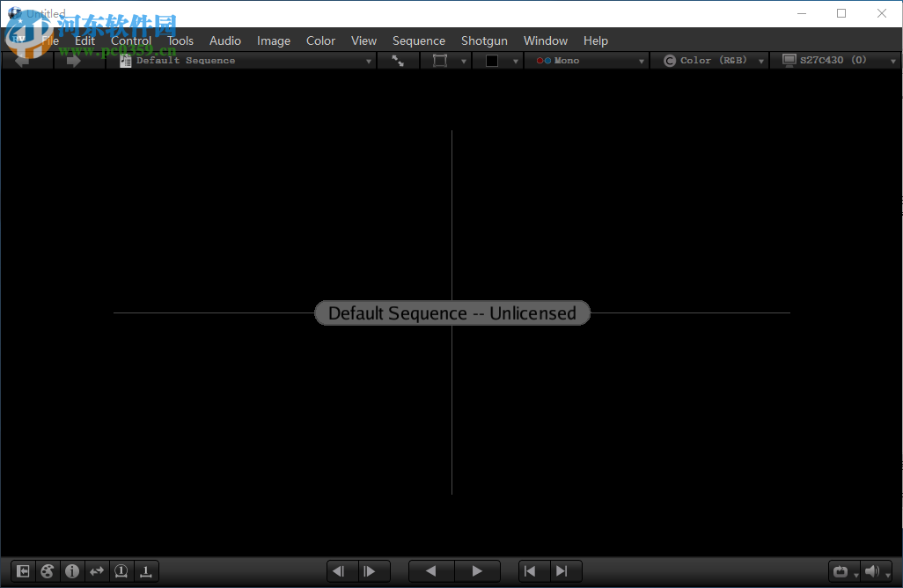Toggle the timeline magnifier icon

click(121, 571)
